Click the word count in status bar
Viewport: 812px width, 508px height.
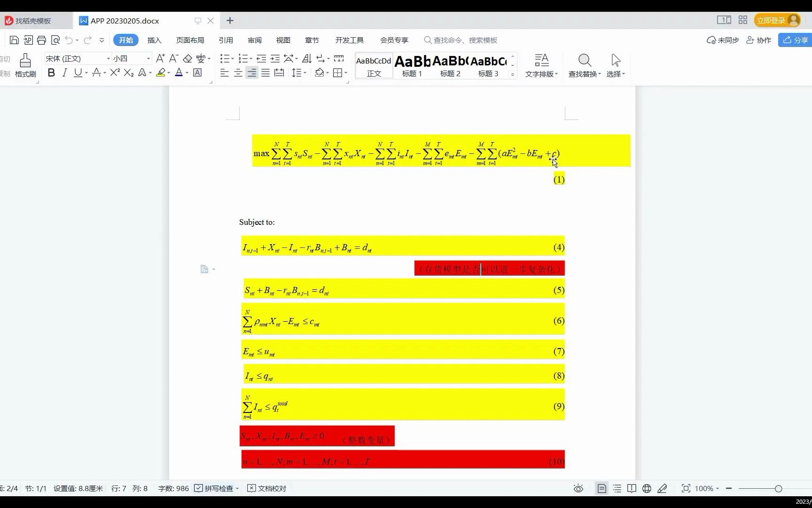(173, 488)
